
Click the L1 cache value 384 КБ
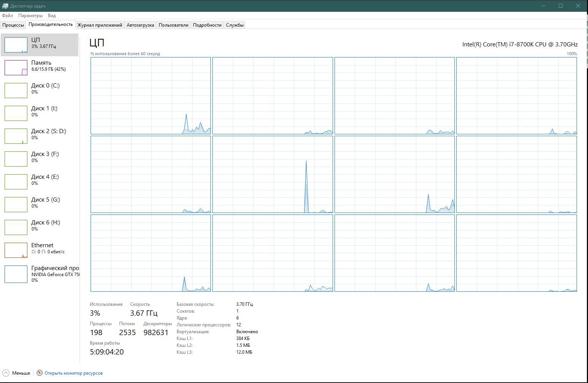pyautogui.click(x=243, y=339)
